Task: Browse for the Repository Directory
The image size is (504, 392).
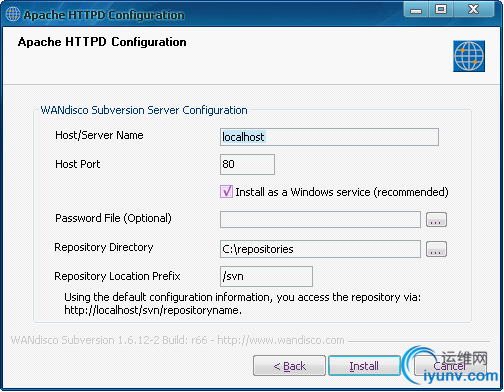Action: (436, 249)
